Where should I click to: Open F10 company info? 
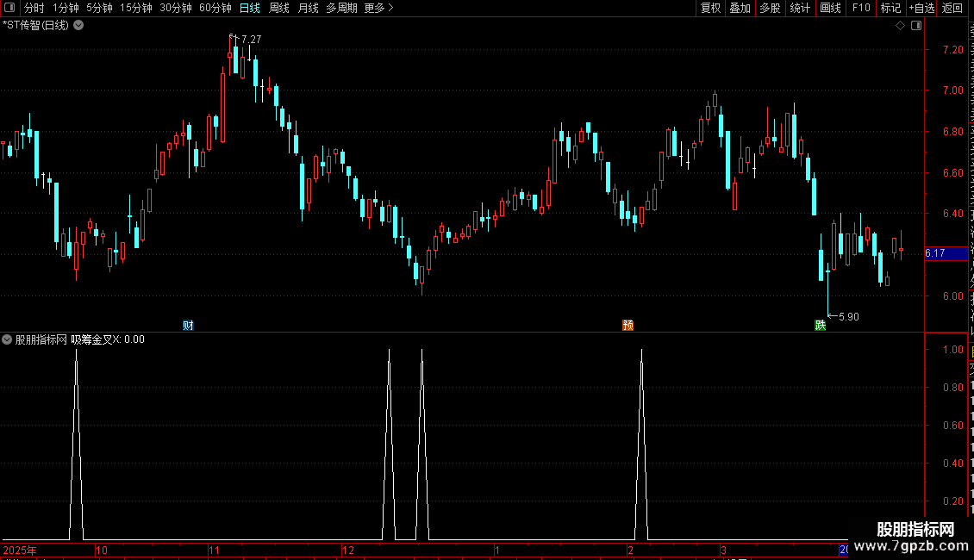[861, 8]
